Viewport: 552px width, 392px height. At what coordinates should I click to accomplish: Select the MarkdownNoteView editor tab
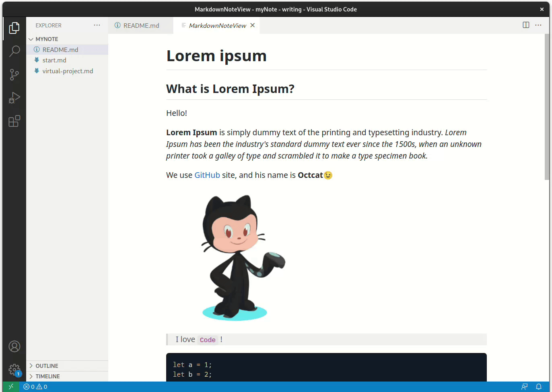tap(216, 25)
